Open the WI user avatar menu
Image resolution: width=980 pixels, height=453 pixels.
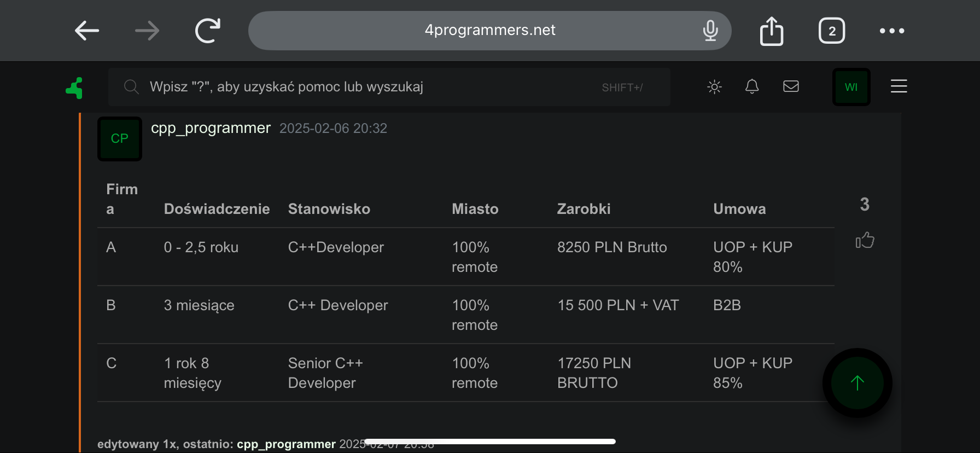coord(851,87)
